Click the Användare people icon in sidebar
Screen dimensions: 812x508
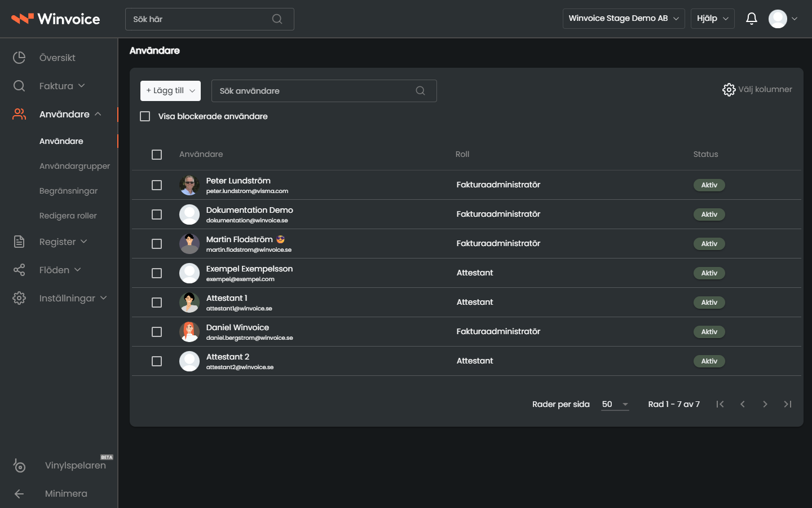19,114
